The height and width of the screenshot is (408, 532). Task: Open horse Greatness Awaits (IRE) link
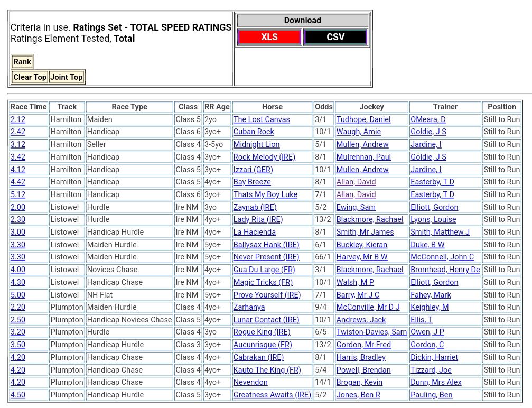point(272,395)
